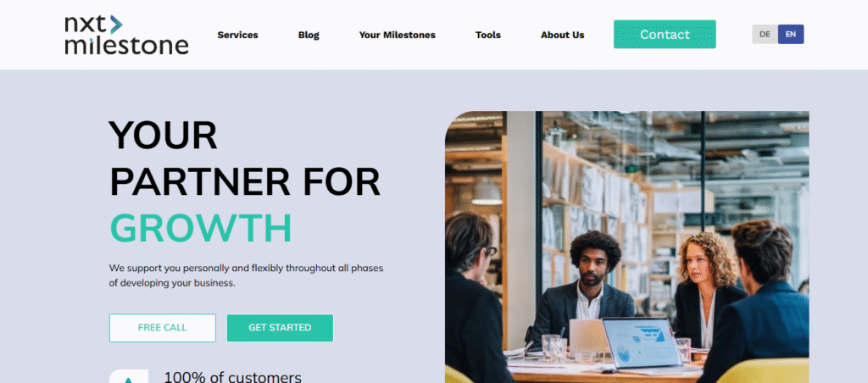Open the About Us page
This screenshot has height=383, width=868.
[x=563, y=35]
